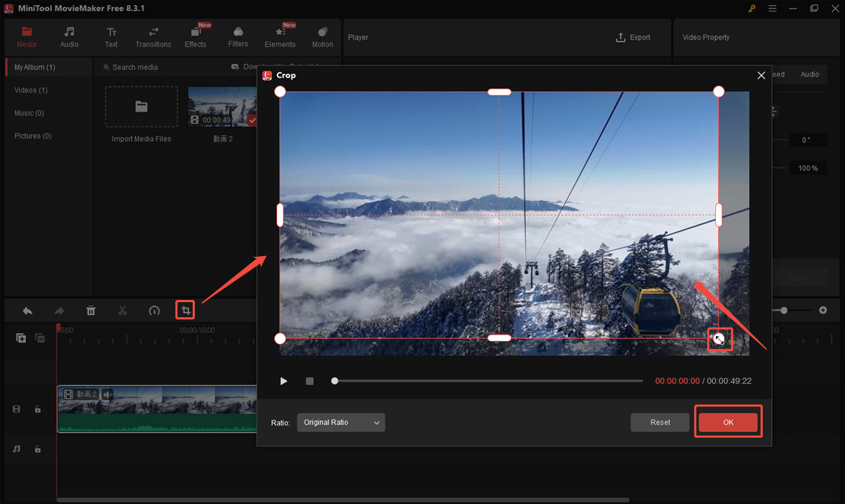Toggle the video track lock

pyautogui.click(x=38, y=410)
